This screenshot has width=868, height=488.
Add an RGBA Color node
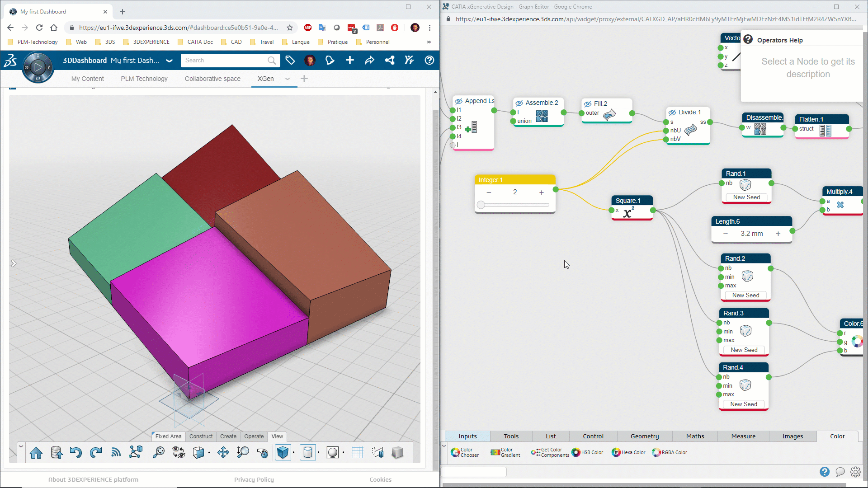click(670, 452)
